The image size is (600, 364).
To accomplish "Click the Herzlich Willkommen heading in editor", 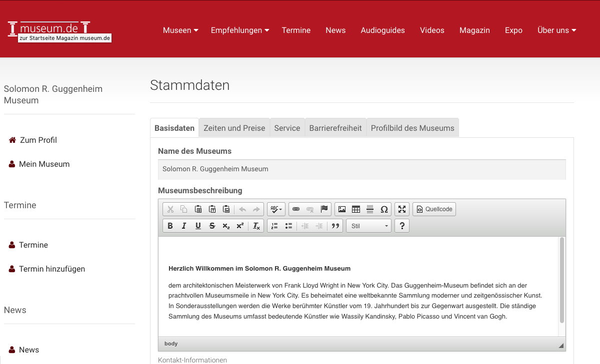I will [259, 269].
